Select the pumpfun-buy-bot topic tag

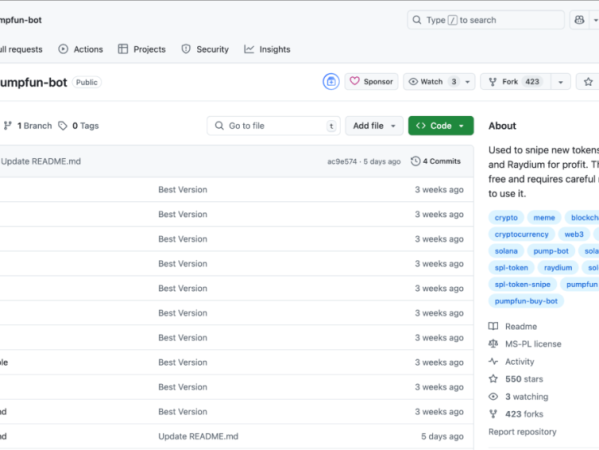[526, 301]
